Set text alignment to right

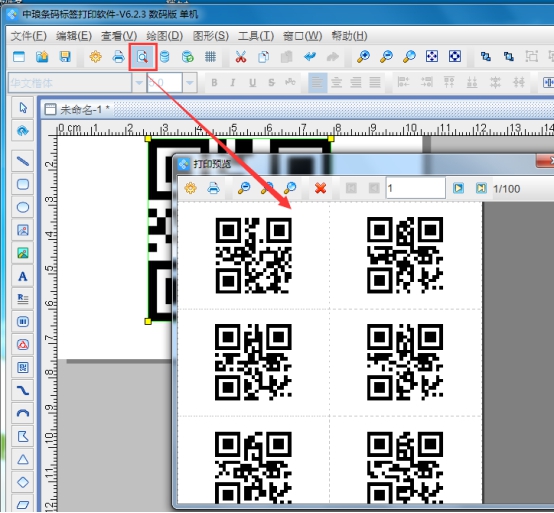tap(355, 83)
